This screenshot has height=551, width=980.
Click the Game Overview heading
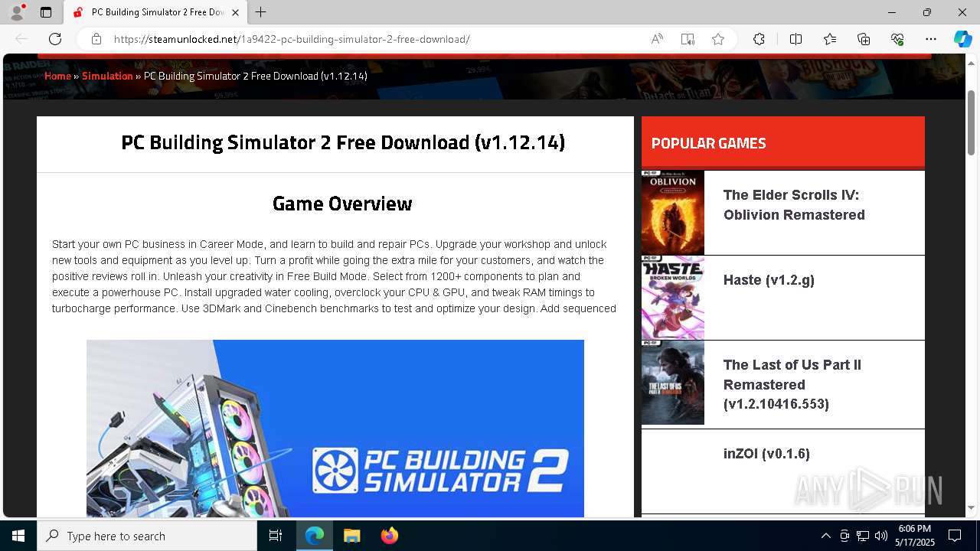[x=342, y=204]
